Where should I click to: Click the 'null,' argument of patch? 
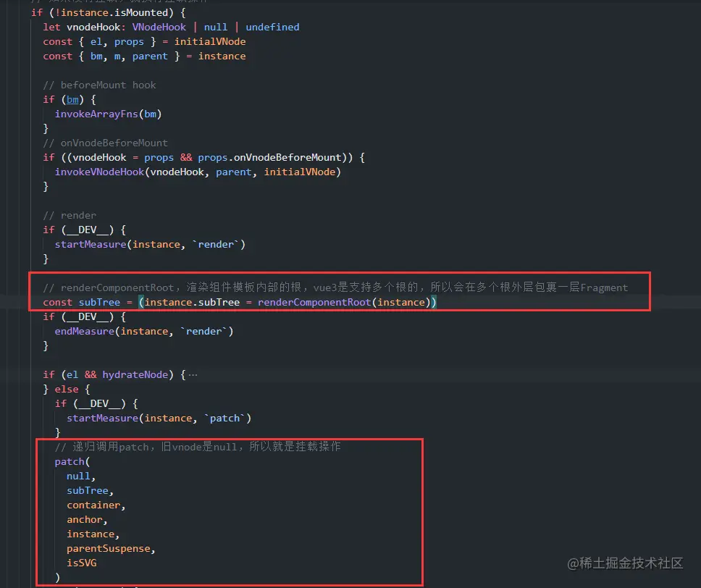click(81, 476)
